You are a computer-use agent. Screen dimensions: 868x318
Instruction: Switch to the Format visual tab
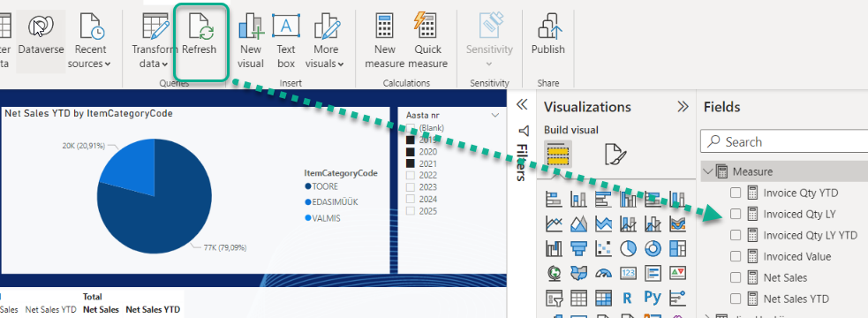(x=615, y=155)
